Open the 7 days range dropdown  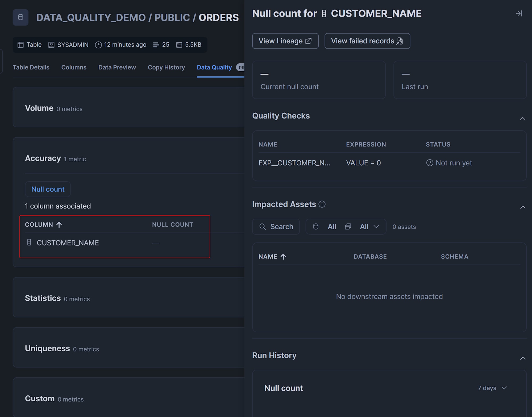492,388
